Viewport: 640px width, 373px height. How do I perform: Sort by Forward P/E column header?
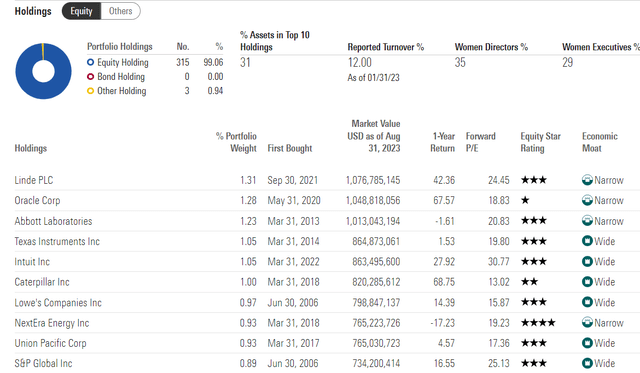481,142
